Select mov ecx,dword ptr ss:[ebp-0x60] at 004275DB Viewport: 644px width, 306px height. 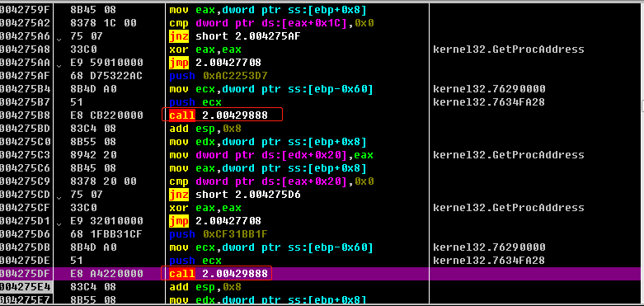tap(272, 247)
